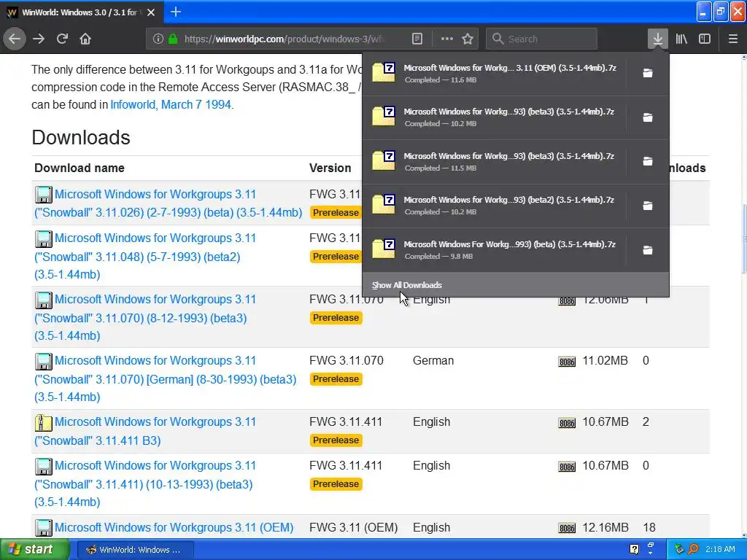Focus the Firefox Search box
This screenshot has height=560, width=747.
[x=541, y=39]
